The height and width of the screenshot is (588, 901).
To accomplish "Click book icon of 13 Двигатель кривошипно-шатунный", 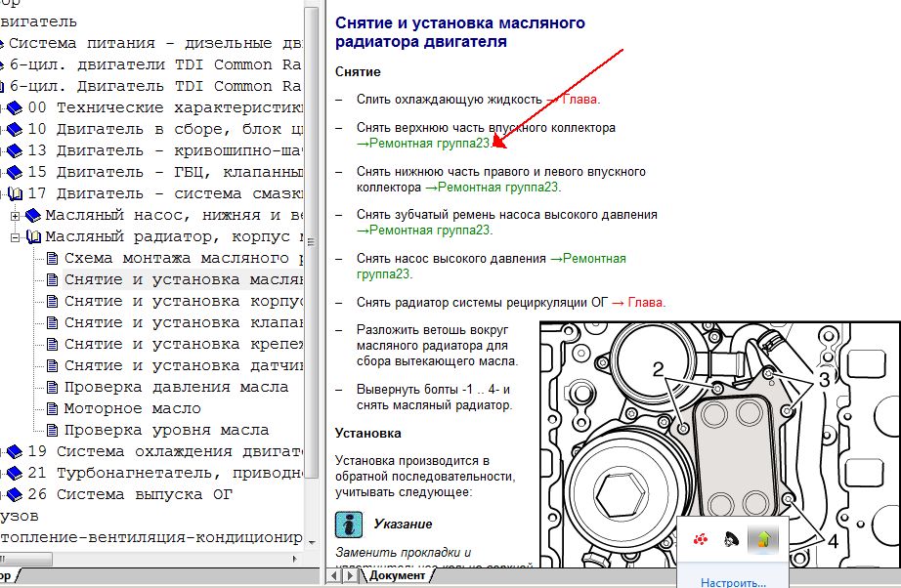I will click(15, 150).
